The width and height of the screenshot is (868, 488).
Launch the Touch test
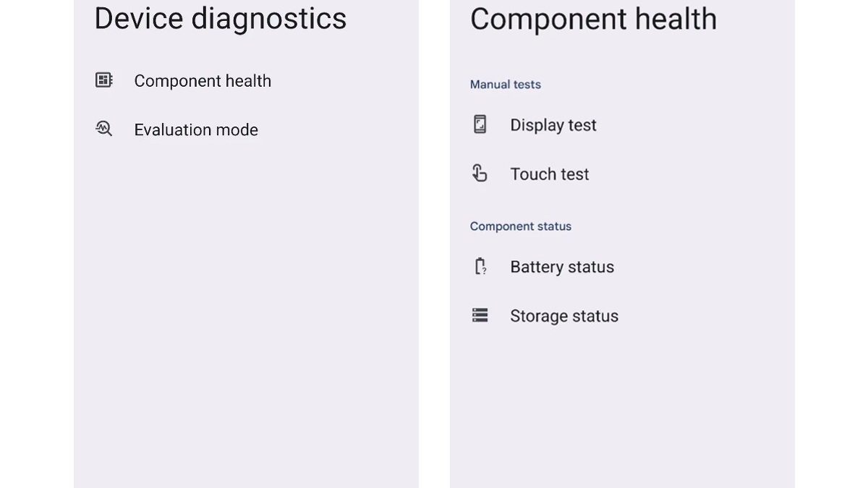(550, 174)
